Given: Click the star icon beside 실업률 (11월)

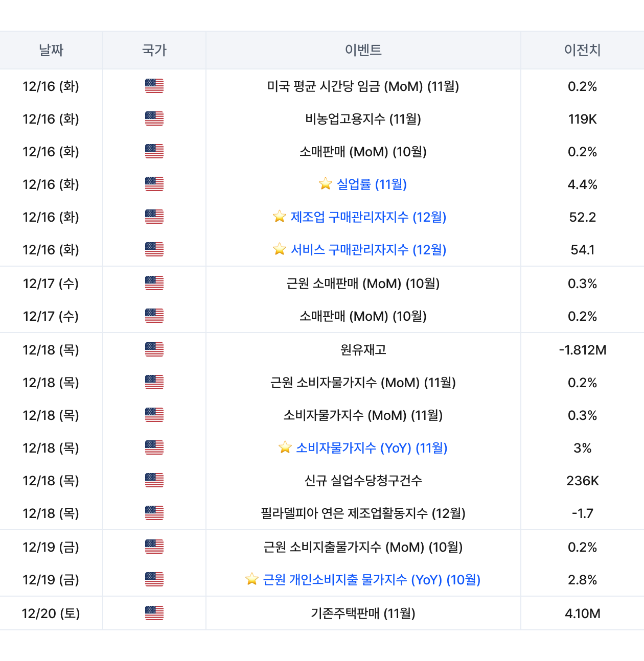Looking at the screenshot, I should coord(325,184).
